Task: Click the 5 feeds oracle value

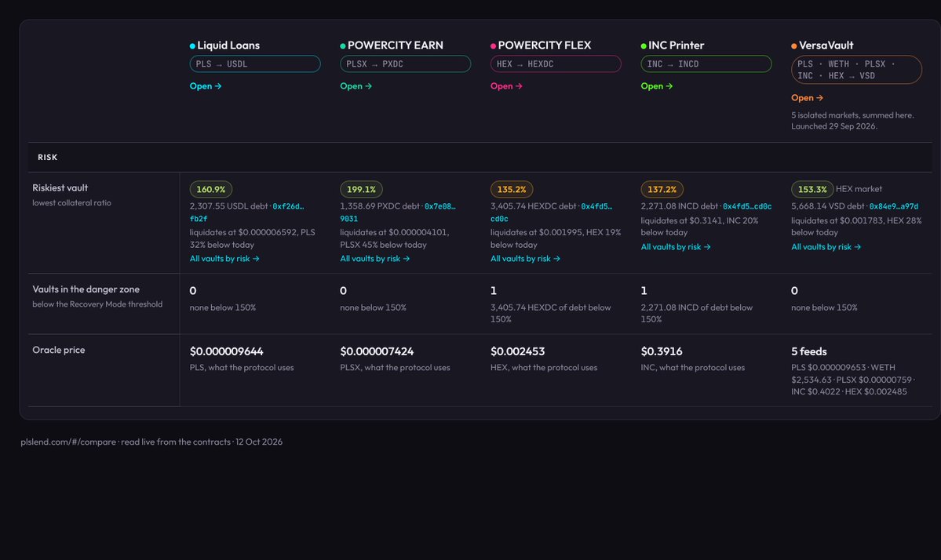Action: (809, 351)
